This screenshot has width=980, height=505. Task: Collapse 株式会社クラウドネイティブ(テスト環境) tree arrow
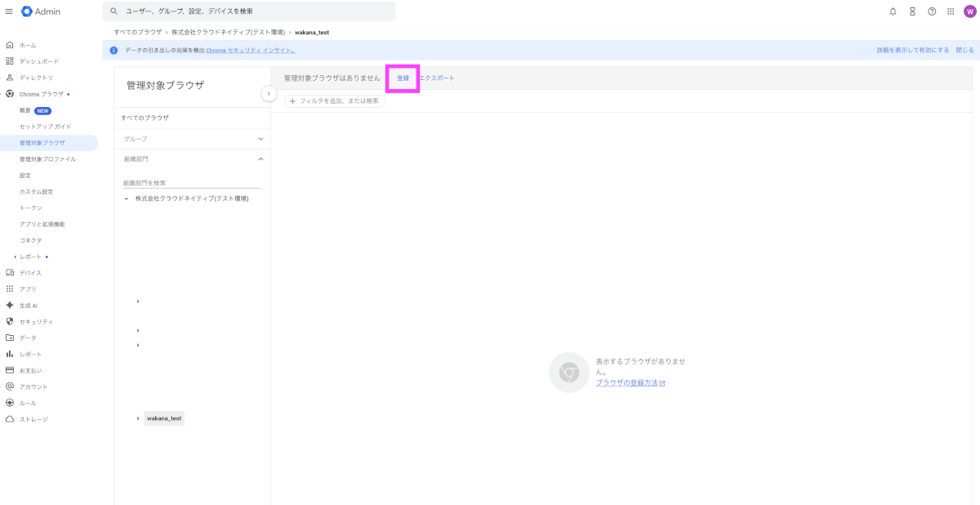click(x=127, y=199)
